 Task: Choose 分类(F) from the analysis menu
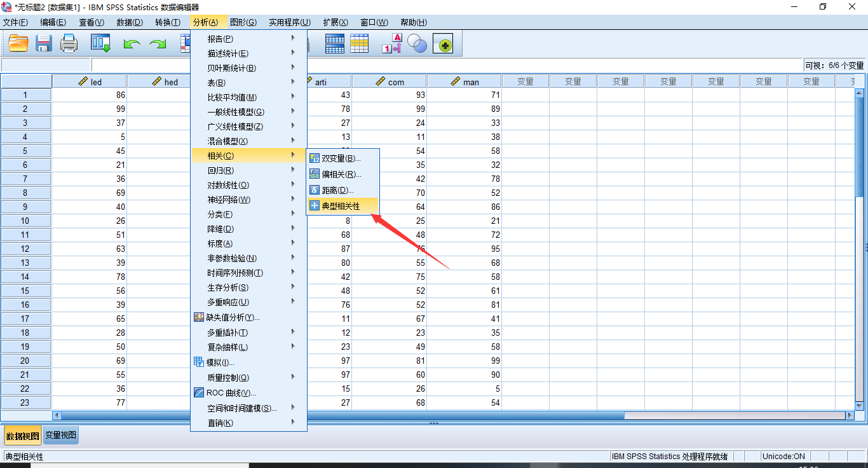248,214
